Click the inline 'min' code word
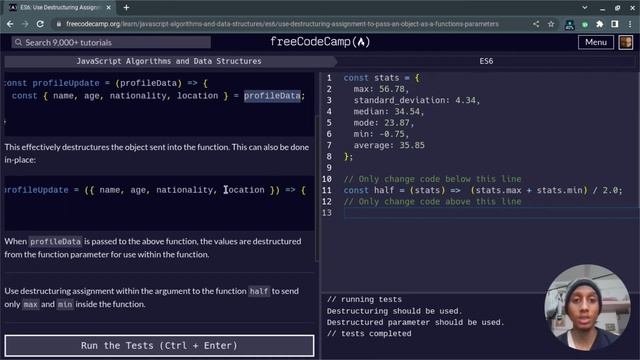Image resolution: width=640 pixels, height=360 pixels. pos(65,304)
